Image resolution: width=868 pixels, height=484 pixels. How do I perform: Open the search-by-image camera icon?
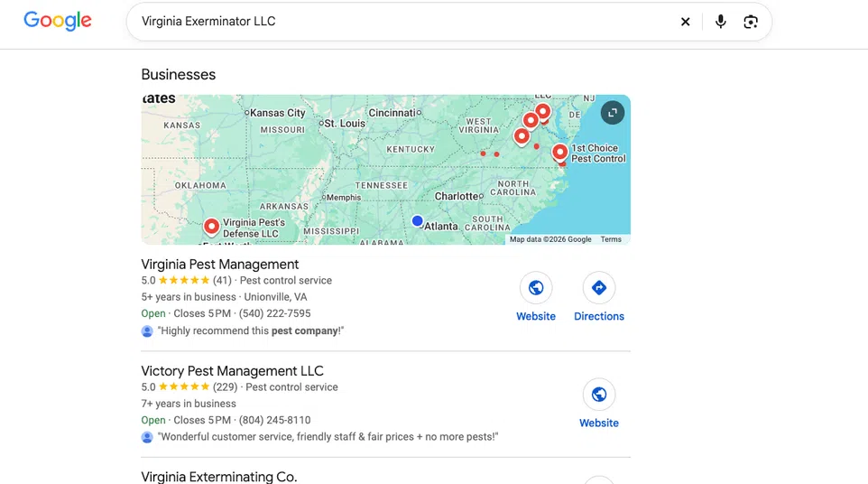tap(751, 22)
